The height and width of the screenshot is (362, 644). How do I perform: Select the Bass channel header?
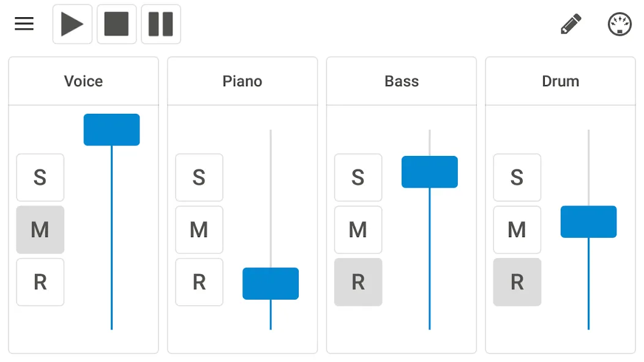tap(402, 81)
